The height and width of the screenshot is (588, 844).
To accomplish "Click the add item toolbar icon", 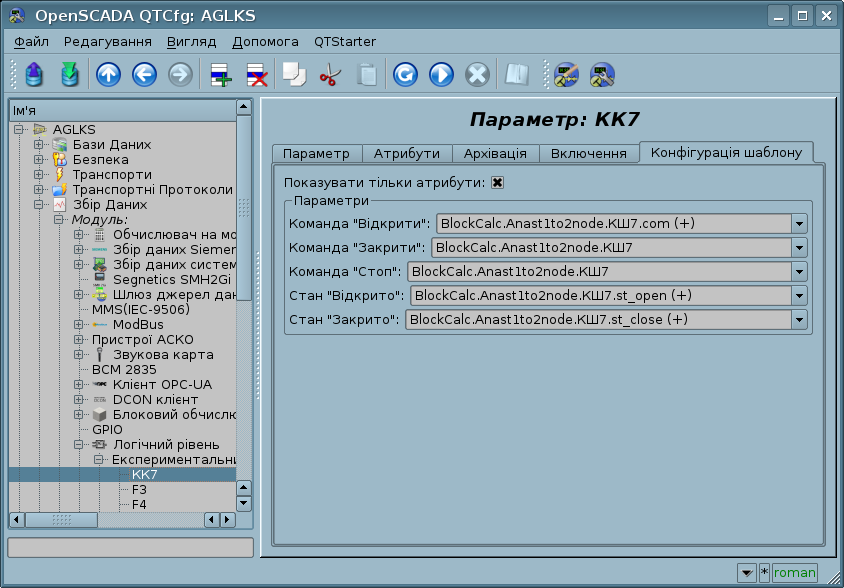I will [221, 74].
